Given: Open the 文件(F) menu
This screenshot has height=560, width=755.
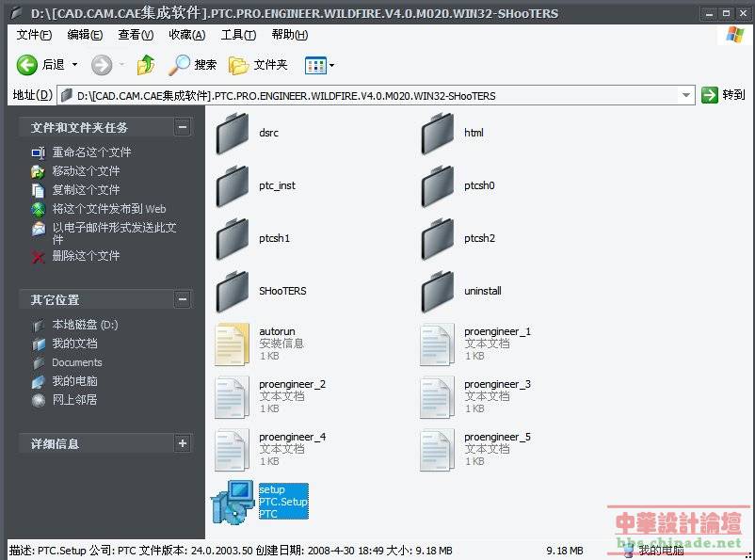Looking at the screenshot, I should tap(34, 35).
